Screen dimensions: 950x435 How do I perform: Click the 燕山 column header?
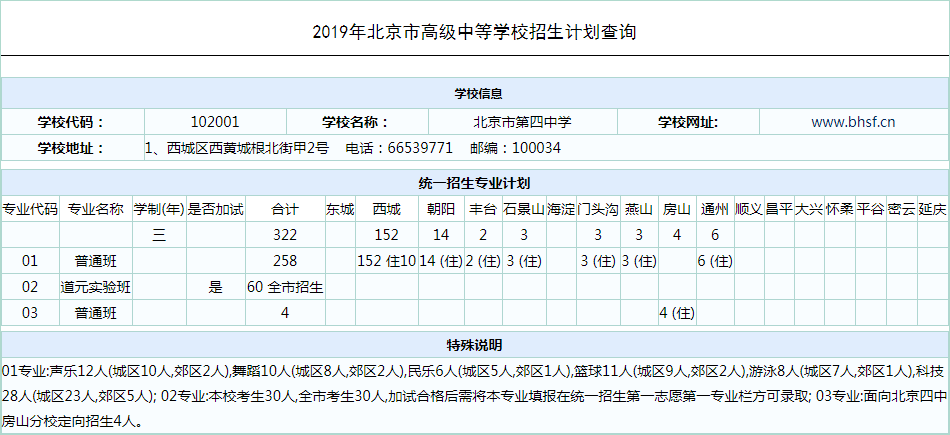coord(639,209)
